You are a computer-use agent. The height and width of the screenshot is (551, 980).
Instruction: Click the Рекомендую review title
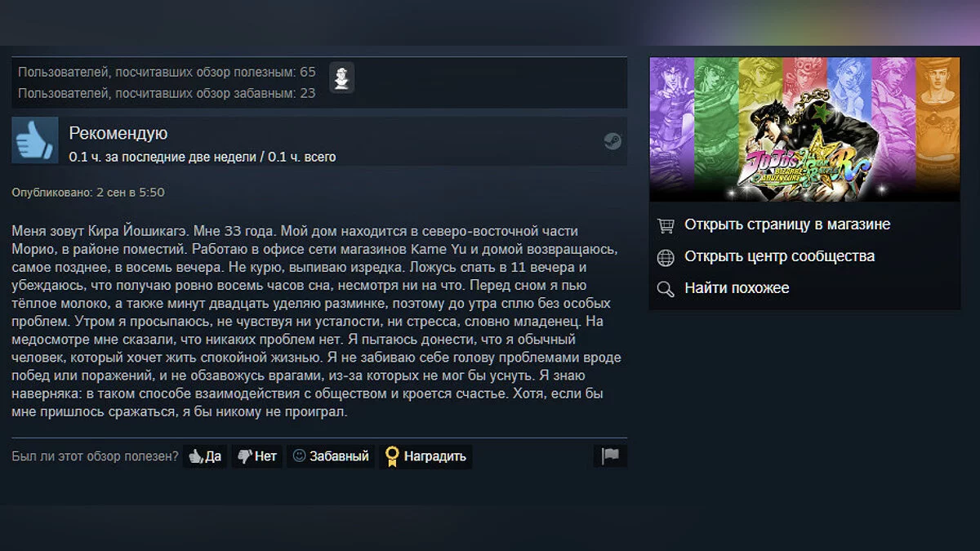pos(118,134)
